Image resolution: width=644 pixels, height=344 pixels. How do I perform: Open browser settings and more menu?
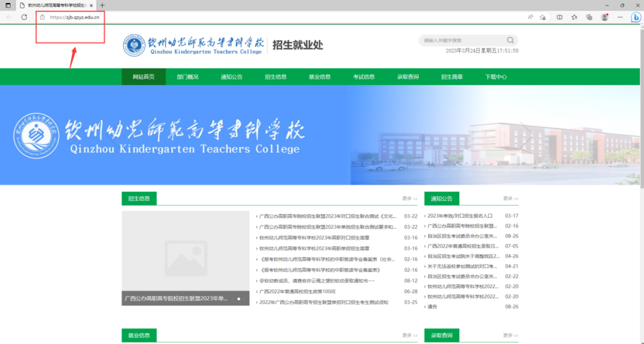(620, 17)
